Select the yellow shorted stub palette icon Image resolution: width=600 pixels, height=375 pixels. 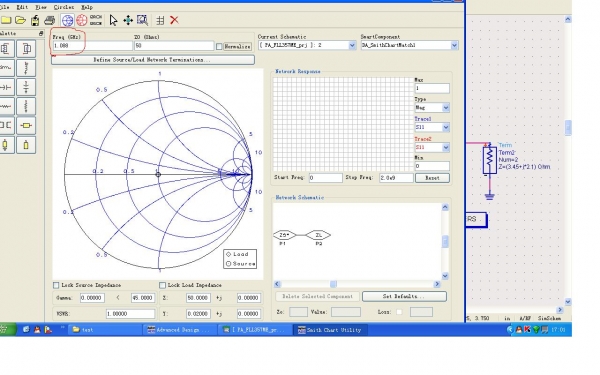click(6, 145)
